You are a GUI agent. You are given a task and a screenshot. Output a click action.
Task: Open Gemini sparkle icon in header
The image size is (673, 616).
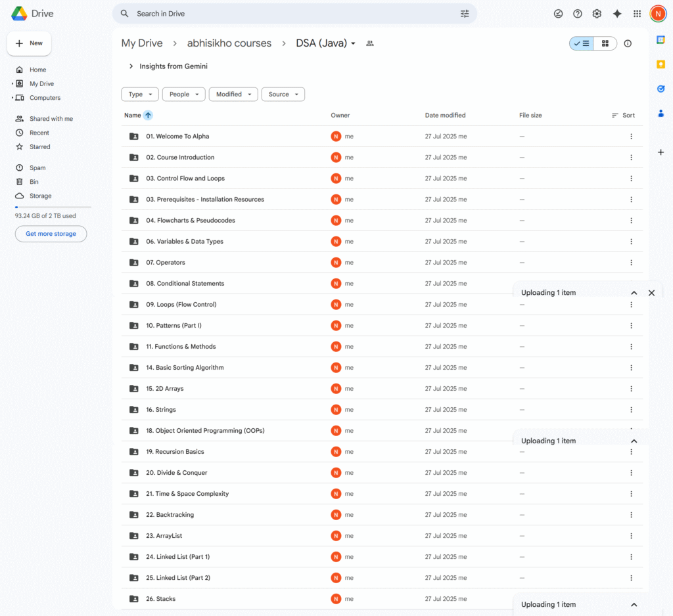616,14
